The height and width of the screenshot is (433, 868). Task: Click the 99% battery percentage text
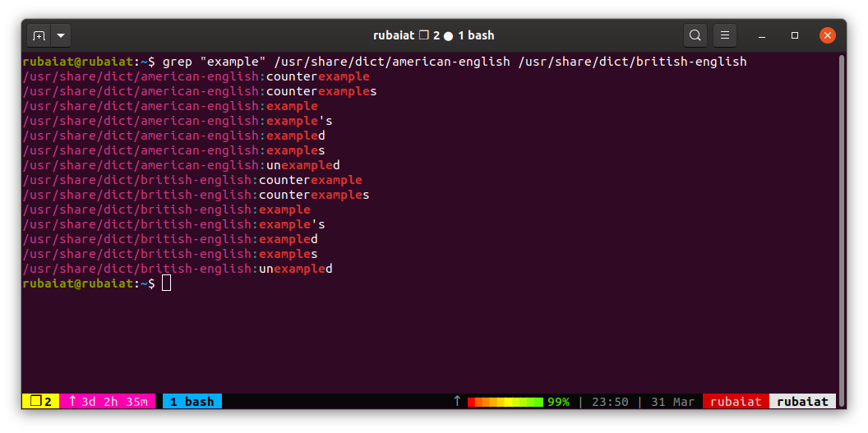[x=559, y=402]
